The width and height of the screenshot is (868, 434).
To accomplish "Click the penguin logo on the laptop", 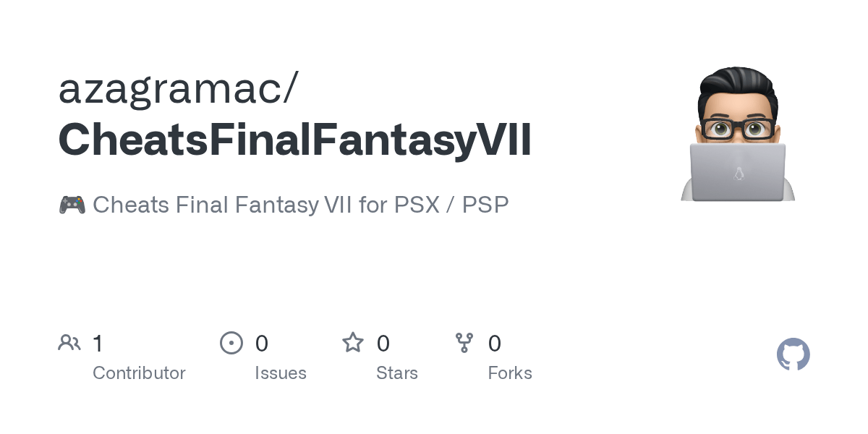I will 739,174.
